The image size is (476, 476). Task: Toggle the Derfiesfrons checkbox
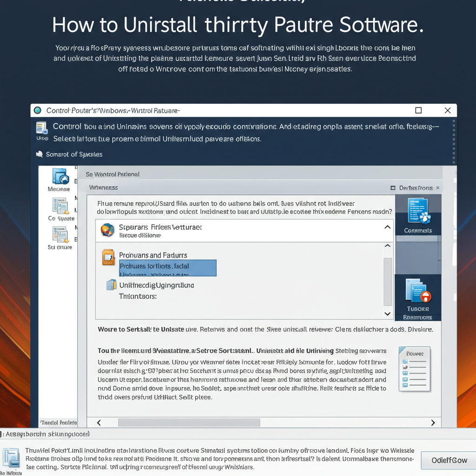(393, 188)
